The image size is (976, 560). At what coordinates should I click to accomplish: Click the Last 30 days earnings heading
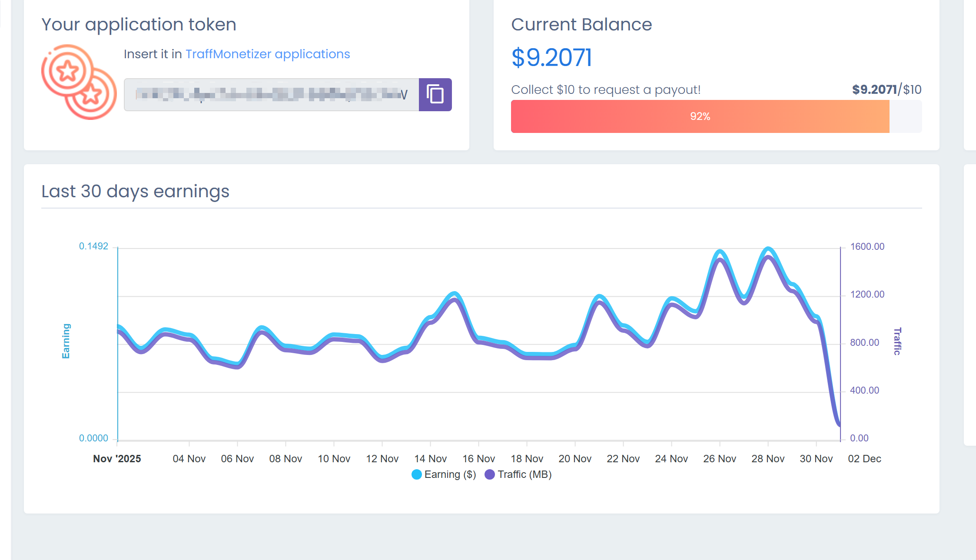click(135, 191)
